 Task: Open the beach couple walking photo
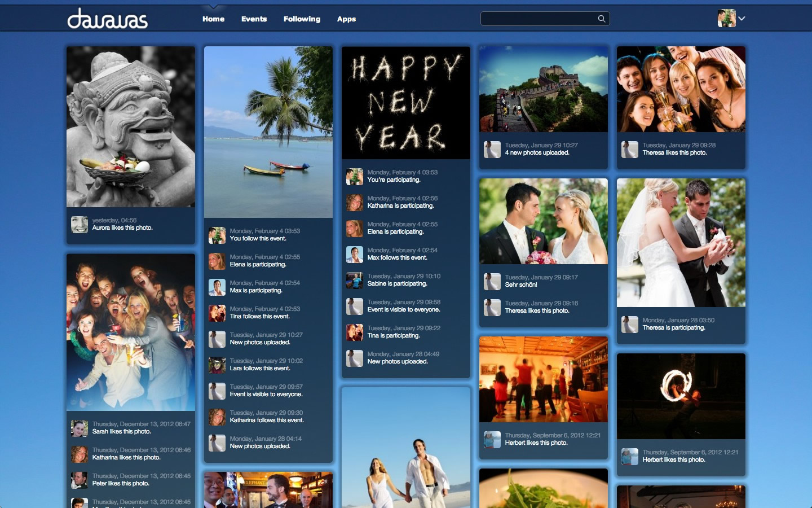tap(406, 448)
